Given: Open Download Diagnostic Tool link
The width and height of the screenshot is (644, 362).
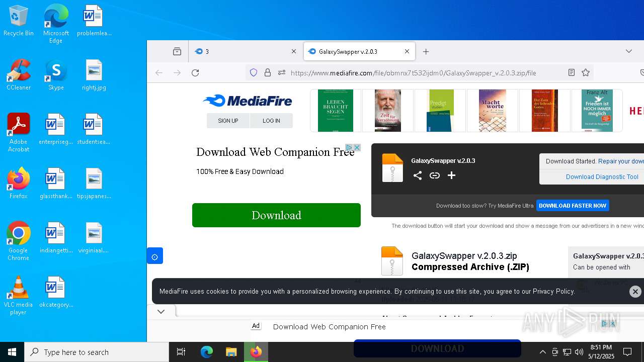Looking at the screenshot, I should tap(602, 177).
